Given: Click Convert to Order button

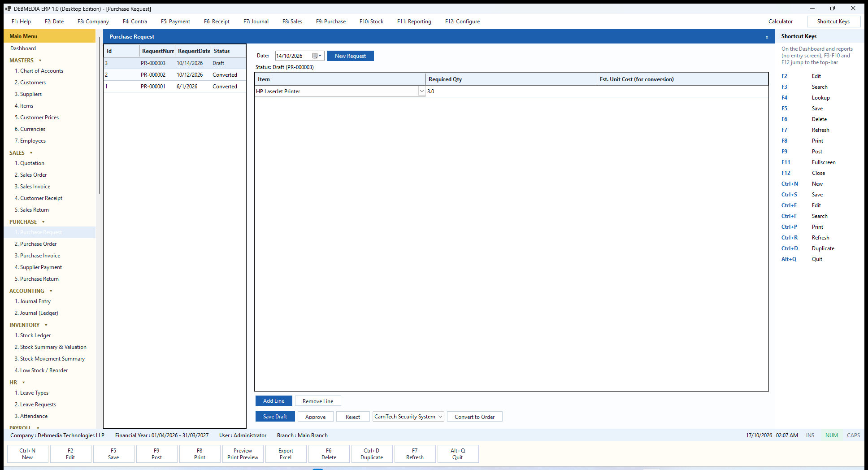Looking at the screenshot, I should point(475,417).
